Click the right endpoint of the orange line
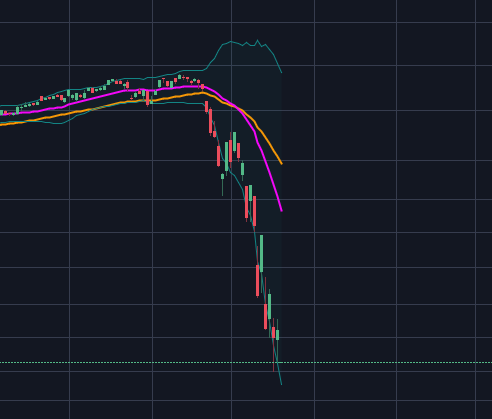492x419 pixels. (282, 164)
